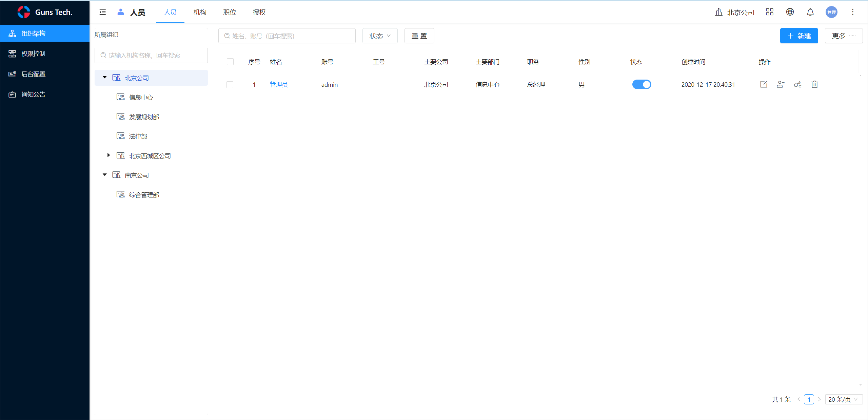The width and height of the screenshot is (868, 420).
Task: Open the four-square apps grid icon
Action: click(x=769, y=12)
